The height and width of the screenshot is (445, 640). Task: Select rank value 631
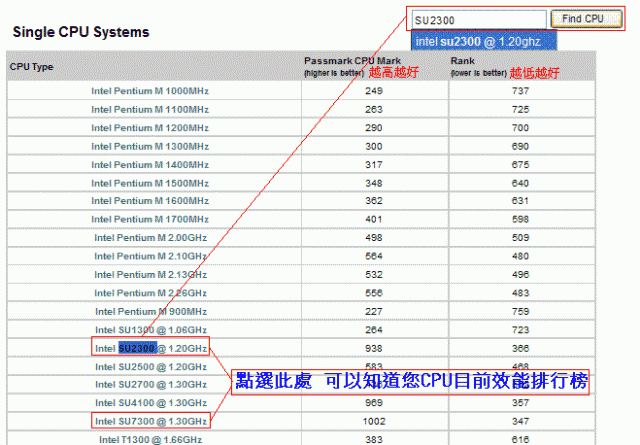[x=520, y=201]
